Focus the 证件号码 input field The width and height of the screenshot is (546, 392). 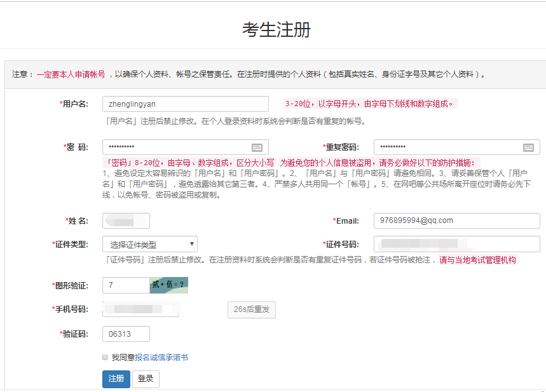pyautogui.click(x=456, y=244)
